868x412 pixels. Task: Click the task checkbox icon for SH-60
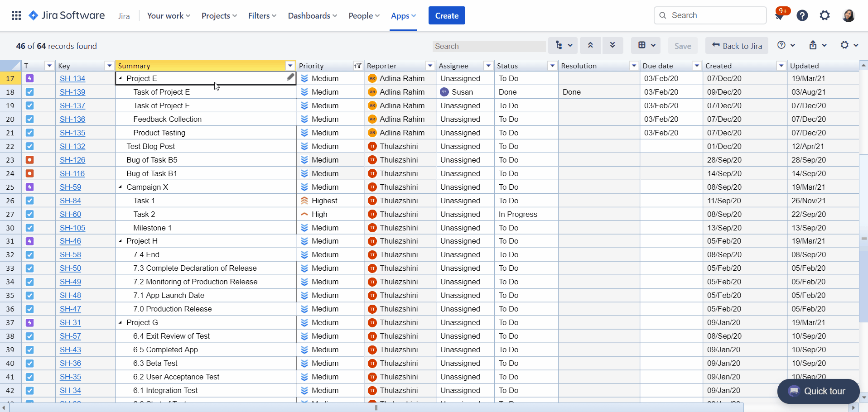(x=29, y=214)
